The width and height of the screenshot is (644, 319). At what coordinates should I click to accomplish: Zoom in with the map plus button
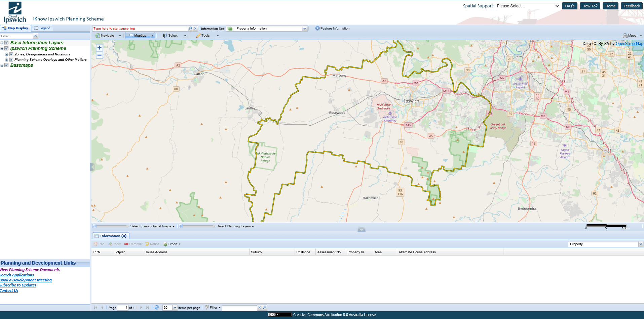(x=99, y=48)
